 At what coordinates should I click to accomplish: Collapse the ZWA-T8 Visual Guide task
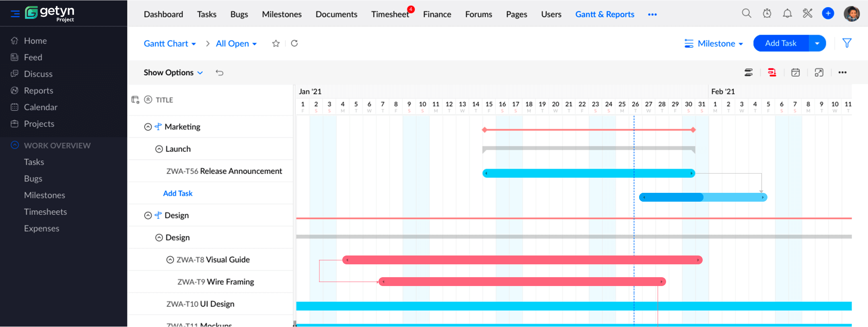170,260
